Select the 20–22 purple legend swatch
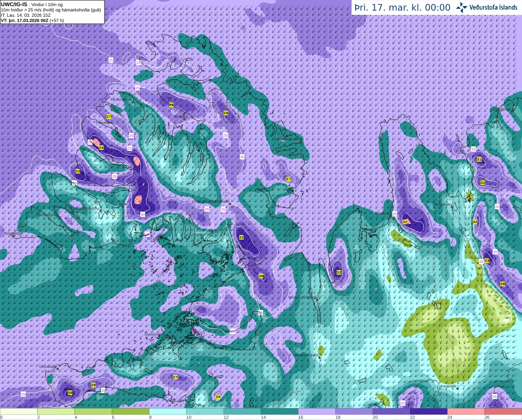Viewport: 522px width, 420px height. point(392,411)
